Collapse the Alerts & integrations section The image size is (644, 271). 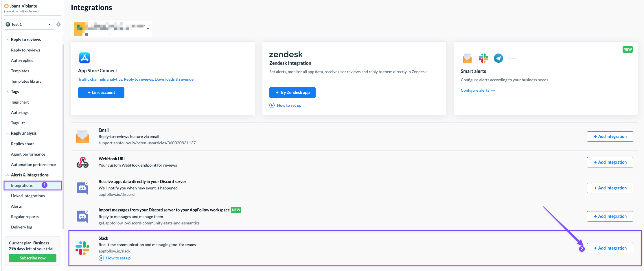pyautogui.click(x=8, y=175)
